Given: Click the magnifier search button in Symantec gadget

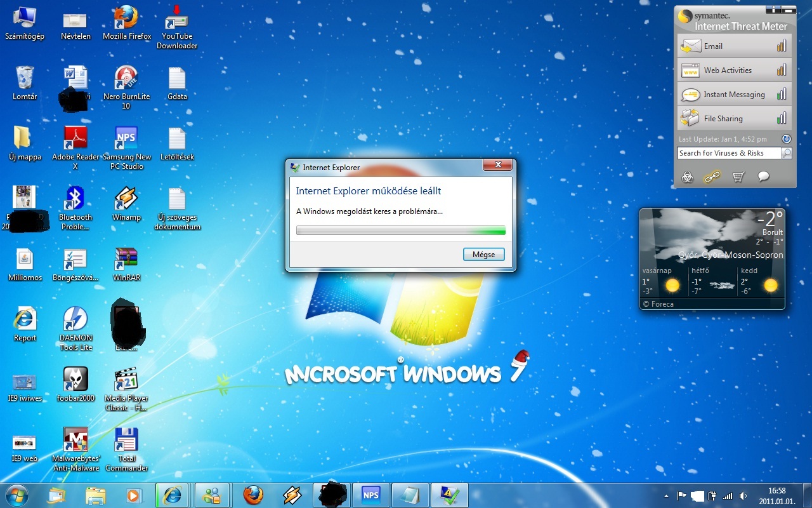Looking at the screenshot, I should pos(786,153).
